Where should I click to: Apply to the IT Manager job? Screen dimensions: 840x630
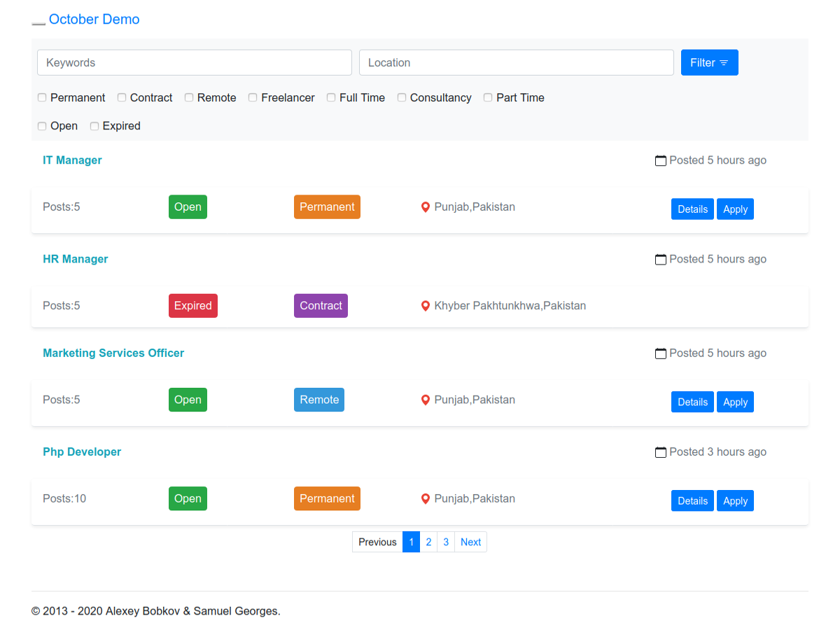coord(735,209)
